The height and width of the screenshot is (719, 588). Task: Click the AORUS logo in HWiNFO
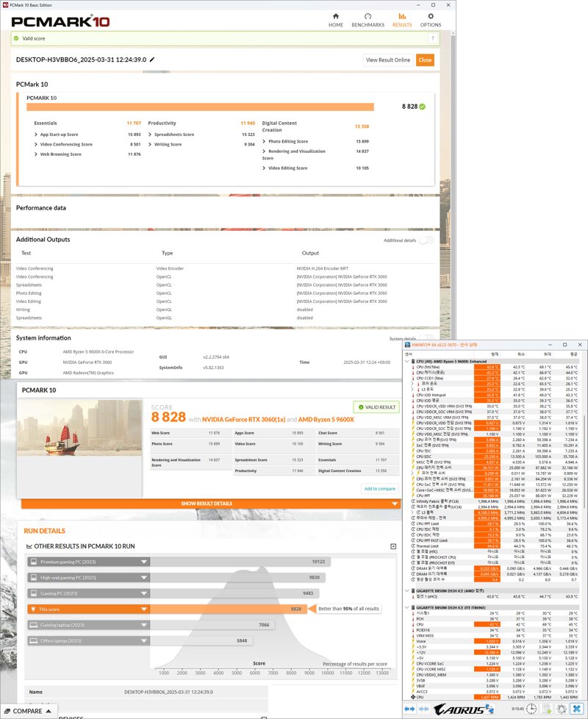click(459, 709)
